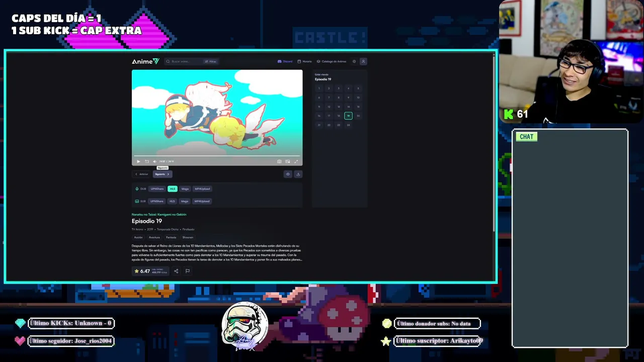The image size is (644, 362).
Task: Click the episode synopsis paragraph
Action: coord(217,252)
